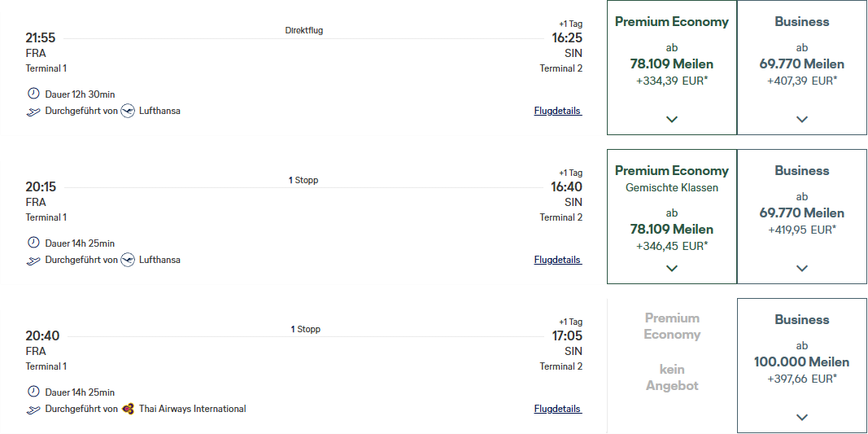
Task: Open Flugdetails for the 20:15 one-stop flight
Action: pyautogui.click(x=558, y=260)
